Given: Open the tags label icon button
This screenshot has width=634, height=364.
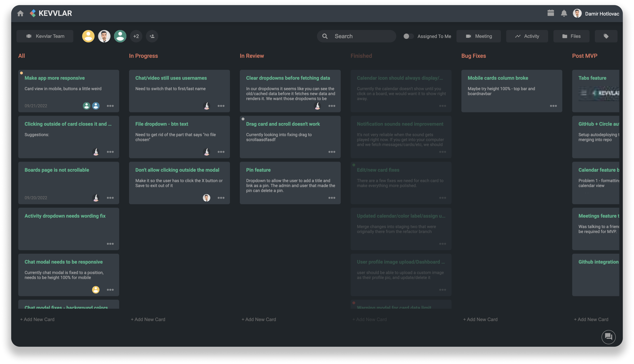Looking at the screenshot, I should click(x=606, y=36).
